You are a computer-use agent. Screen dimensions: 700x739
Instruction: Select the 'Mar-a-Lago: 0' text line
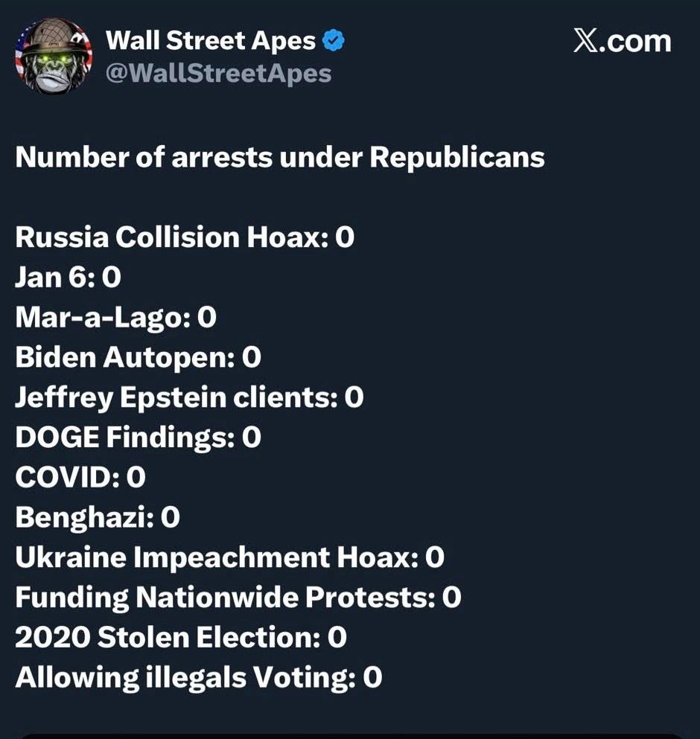click(115, 318)
